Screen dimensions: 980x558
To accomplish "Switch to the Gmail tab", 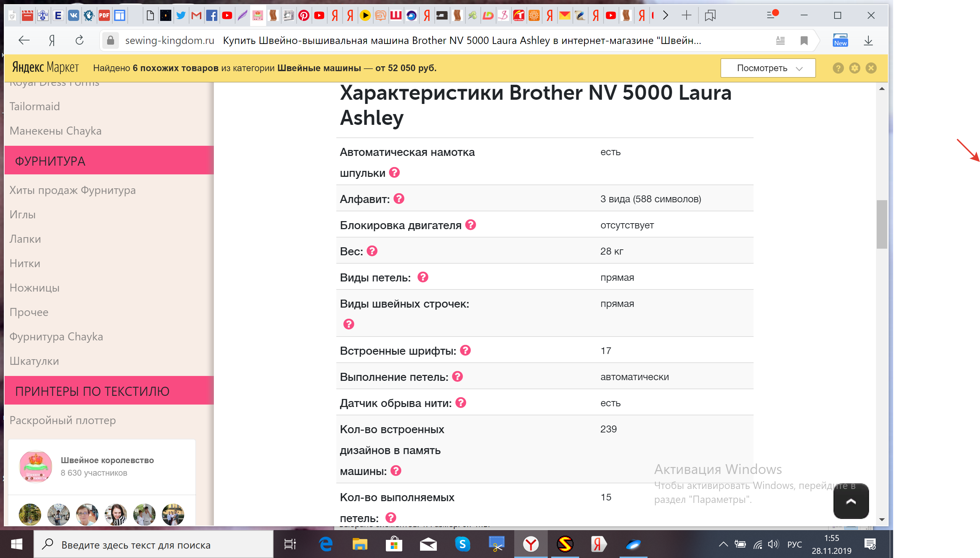I will (196, 15).
